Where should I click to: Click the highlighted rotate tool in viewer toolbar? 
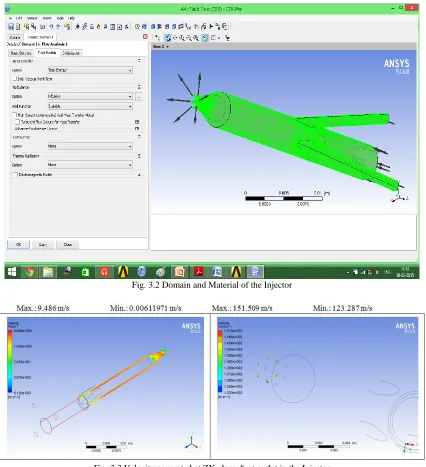pos(168,38)
